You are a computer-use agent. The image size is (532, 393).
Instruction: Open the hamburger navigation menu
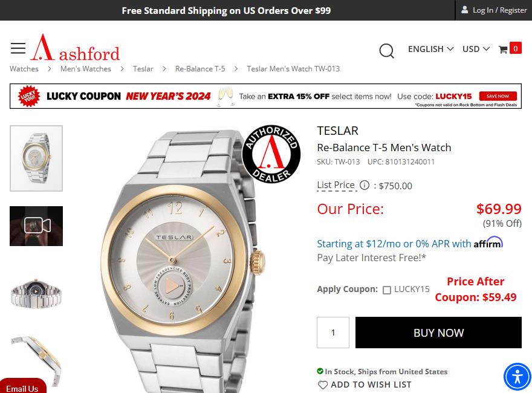click(18, 48)
